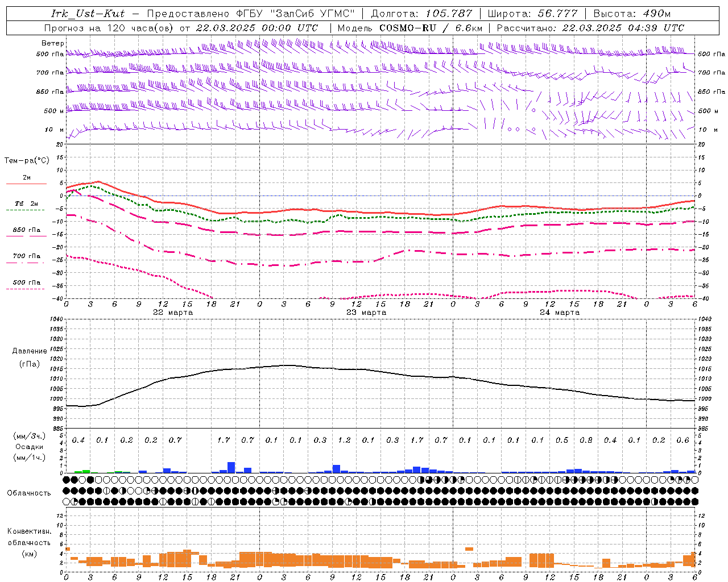
Task: Click the 23 марта date label
Action: 366,313
